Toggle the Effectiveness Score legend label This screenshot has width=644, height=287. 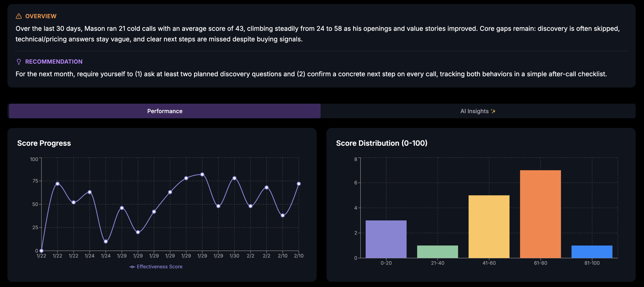point(159,267)
